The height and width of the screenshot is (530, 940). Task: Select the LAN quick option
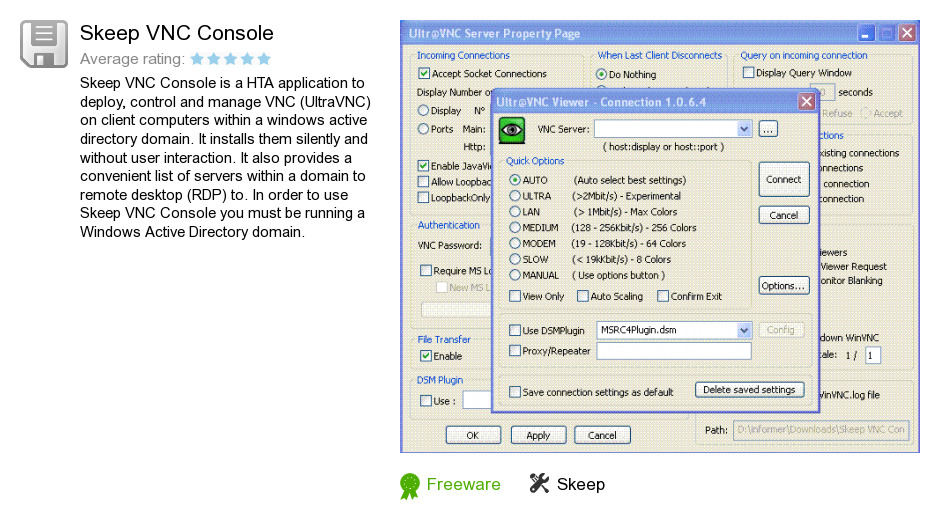(x=515, y=212)
